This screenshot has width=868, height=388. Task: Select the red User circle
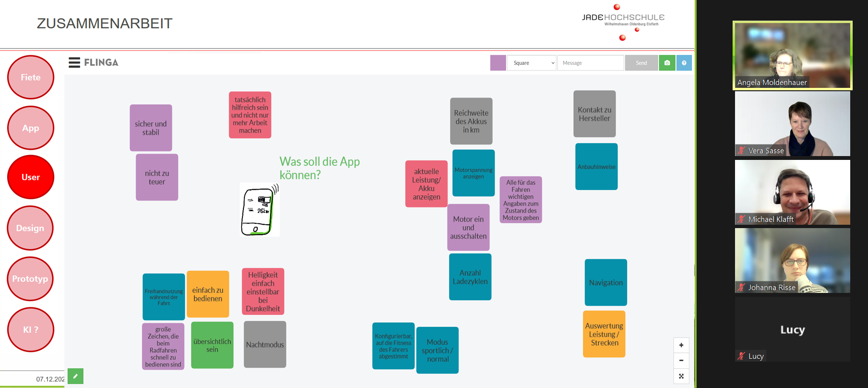(31, 177)
